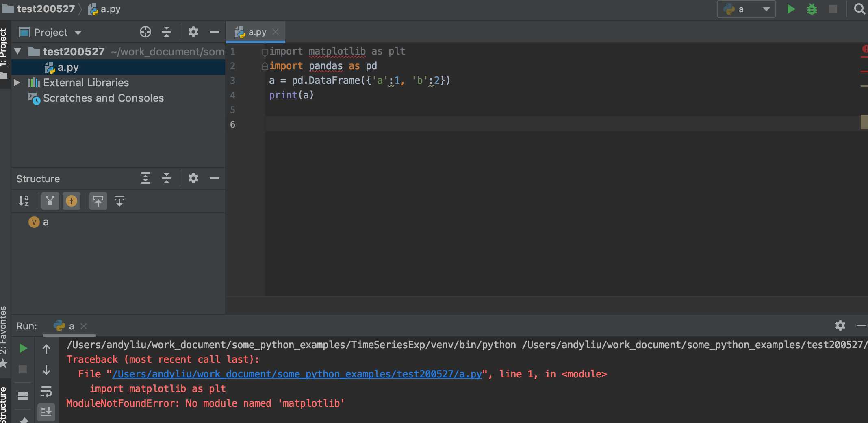868x423 pixels.
Task: Toggle soft-wrap in Run console
Action: (x=46, y=392)
